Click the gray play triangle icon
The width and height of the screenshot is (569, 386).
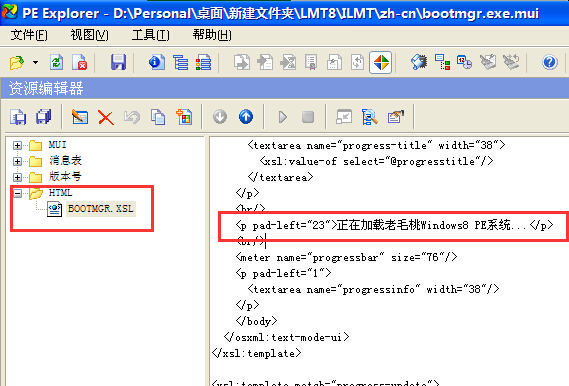pyautogui.click(x=283, y=117)
